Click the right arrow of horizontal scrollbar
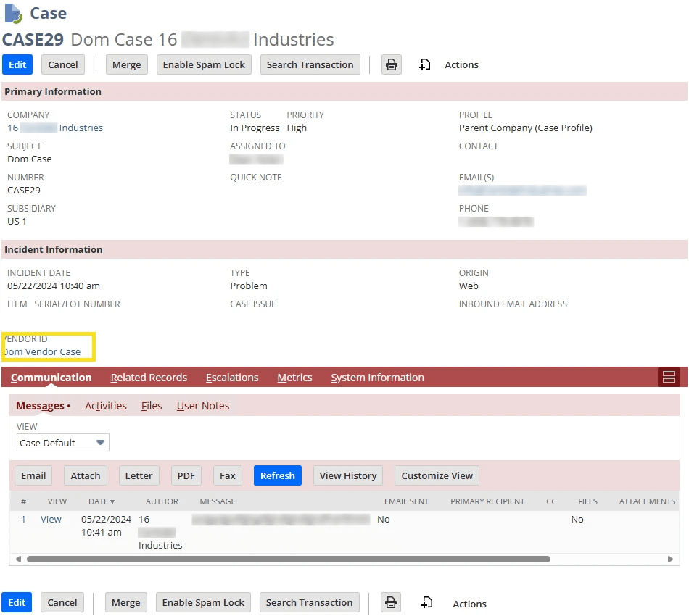 click(670, 559)
